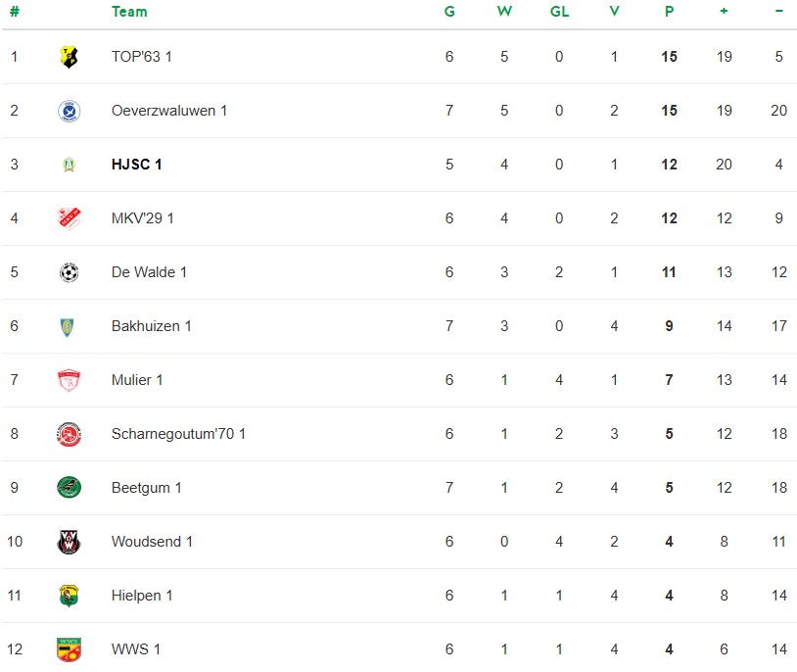The width and height of the screenshot is (797, 672).
Task: Click the P points column header
Action: click(669, 12)
